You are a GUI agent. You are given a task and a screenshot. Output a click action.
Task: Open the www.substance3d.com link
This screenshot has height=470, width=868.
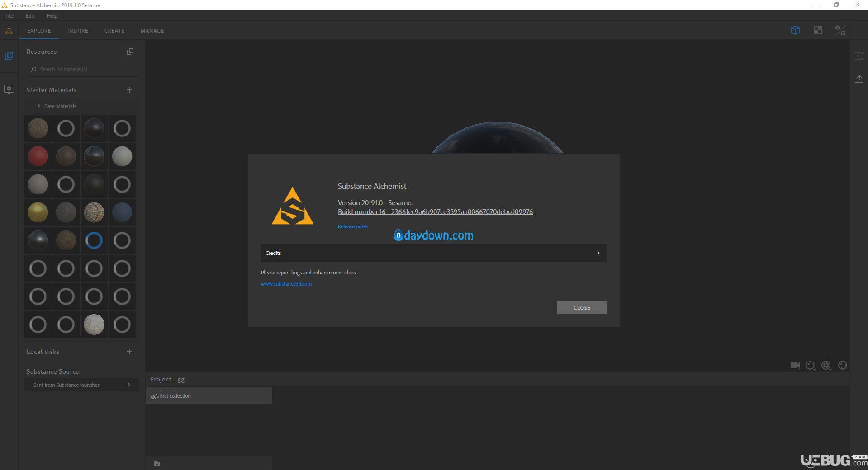(x=286, y=284)
